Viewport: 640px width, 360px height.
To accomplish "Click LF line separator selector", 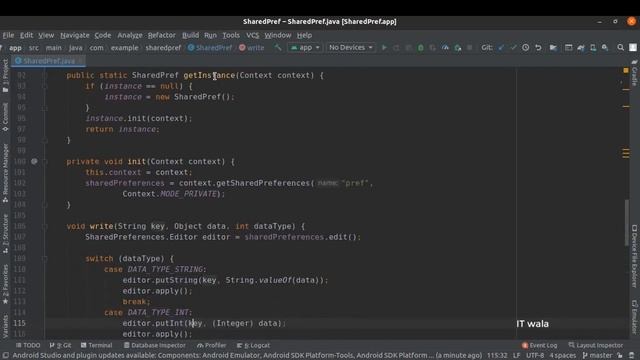I will coord(516,356).
